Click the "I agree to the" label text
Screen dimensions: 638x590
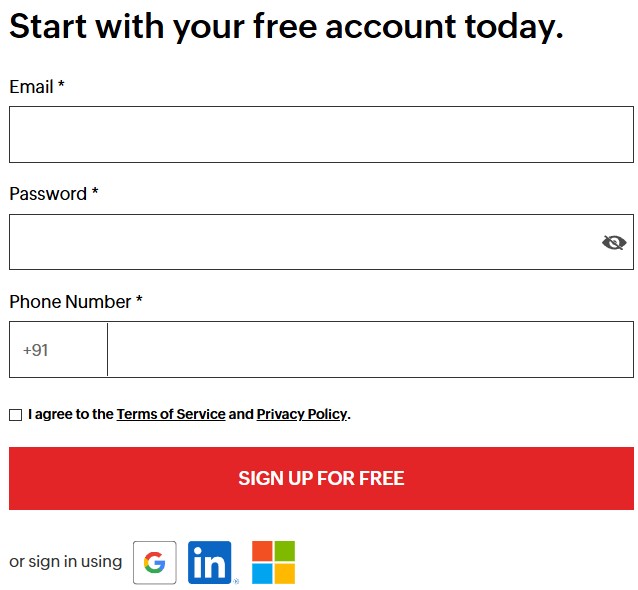[71, 414]
